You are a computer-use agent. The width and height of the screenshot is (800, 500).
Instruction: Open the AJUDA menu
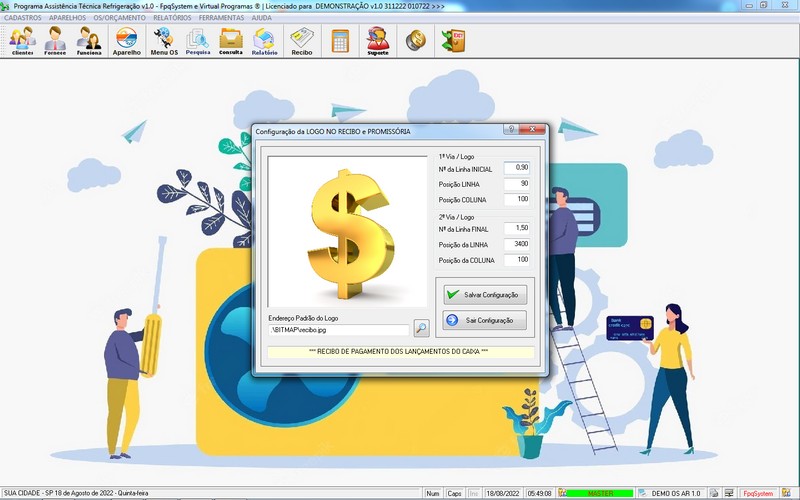click(261, 18)
